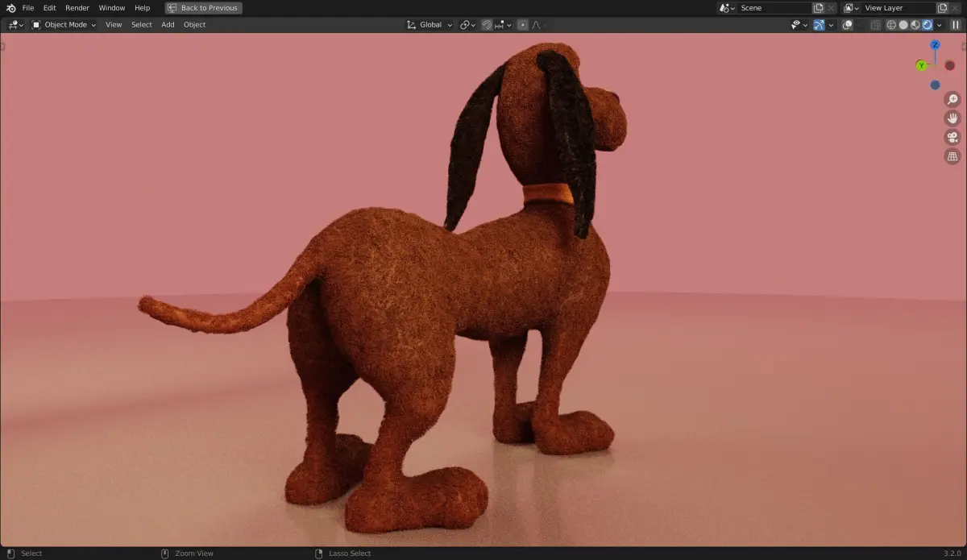The image size is (967, 560).
Task: Switch to solid viewport shading
Action: pyautogui.click(x=903, y=25)
